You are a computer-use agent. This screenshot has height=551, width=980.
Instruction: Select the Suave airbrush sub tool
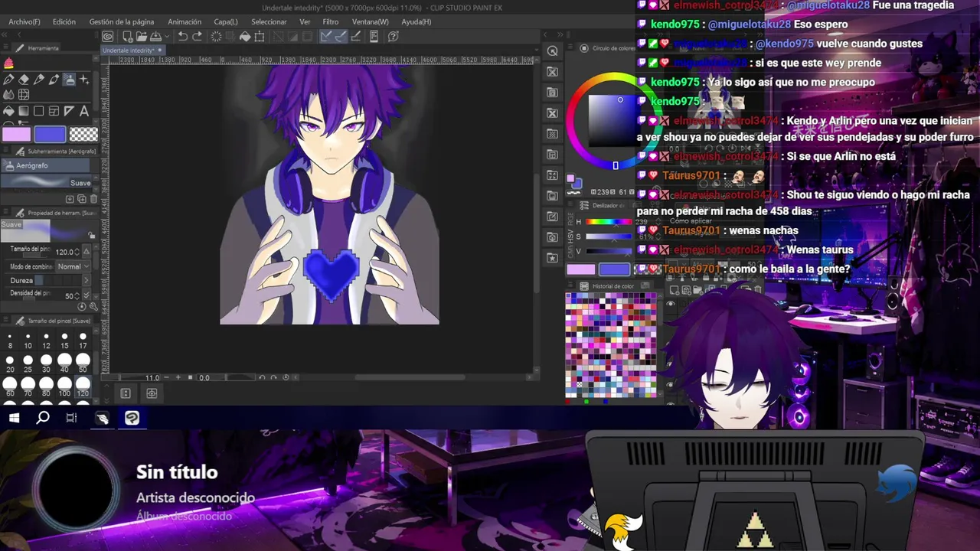coord(46,182)
